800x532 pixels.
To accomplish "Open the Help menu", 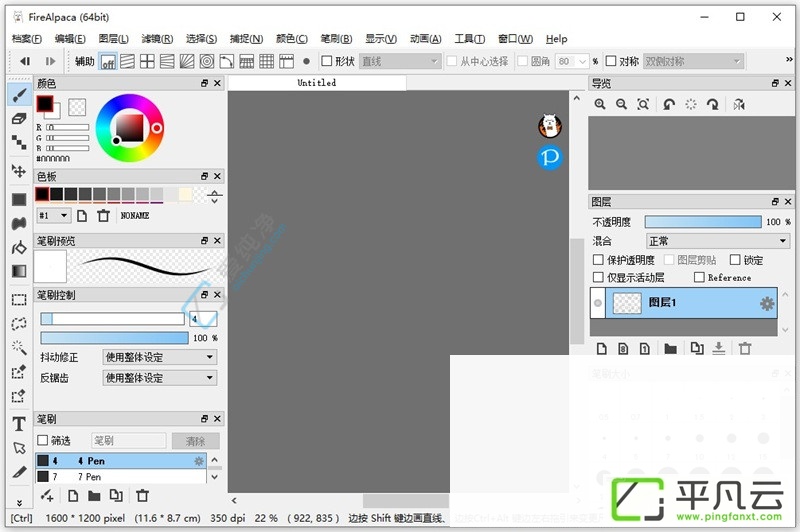I will 556,39.
